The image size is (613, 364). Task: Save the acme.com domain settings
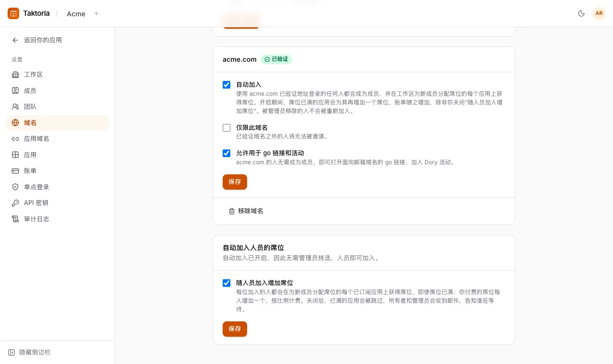(235, 182)
